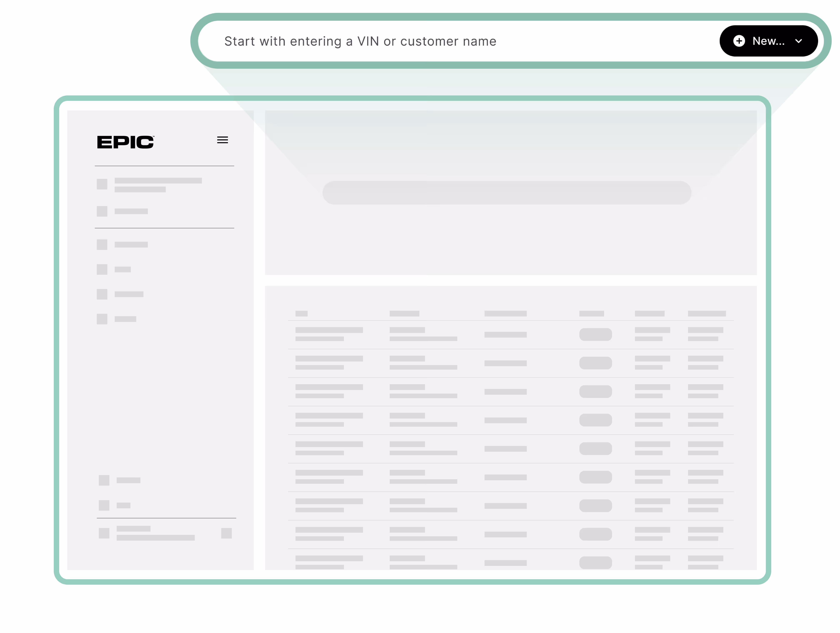Viewport: 840px width, 633px height.
Task: Select second sidebar icon above middle divider
Action: point(102,211)
